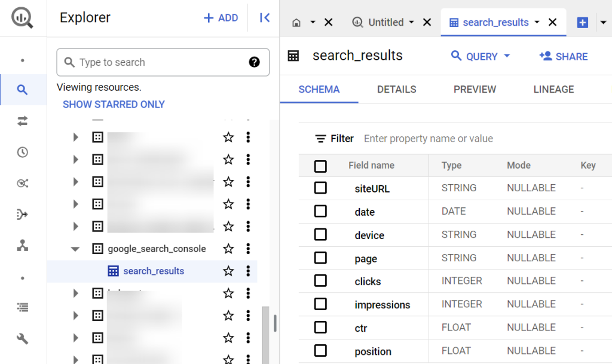Screen dimensions: 612x364
Task: Open the home tab dropdown arrow
Action: click(x=313, y=22)
